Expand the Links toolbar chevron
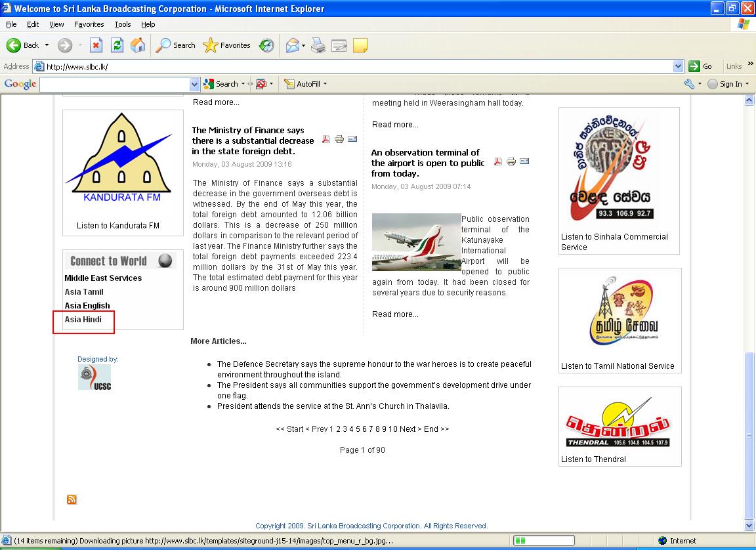Image resolution: width=756 pixels, height=550 pixels. point(750,63)
